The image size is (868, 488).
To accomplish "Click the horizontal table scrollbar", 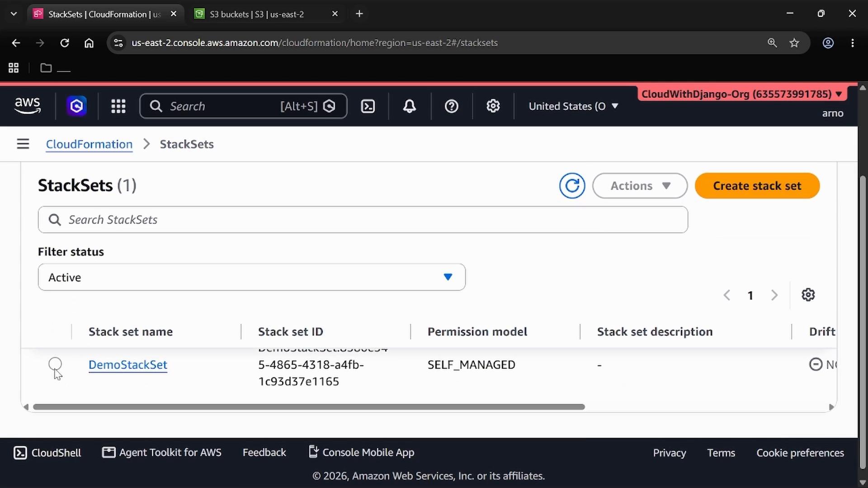I will [309, 407].
